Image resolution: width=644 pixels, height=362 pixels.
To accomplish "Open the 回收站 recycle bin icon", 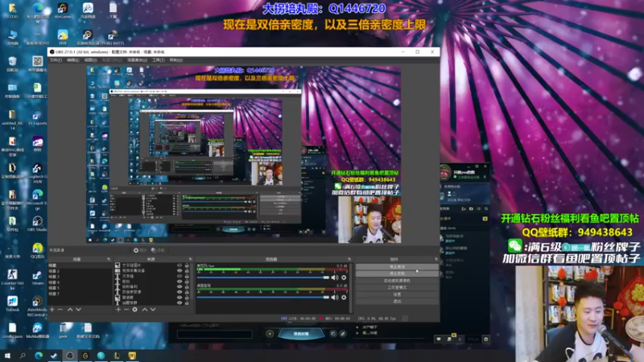I will click(12, 64).
